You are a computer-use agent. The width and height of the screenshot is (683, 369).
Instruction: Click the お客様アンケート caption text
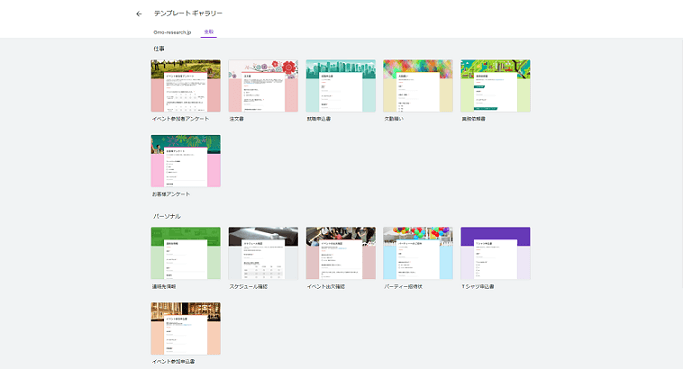click(171, 194)
